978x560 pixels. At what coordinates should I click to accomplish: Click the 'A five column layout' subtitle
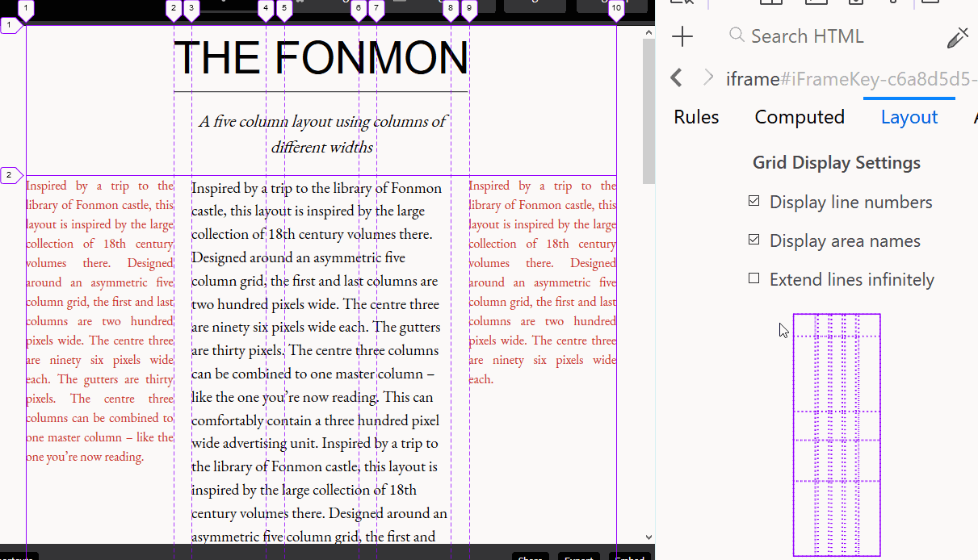(322, 134)
